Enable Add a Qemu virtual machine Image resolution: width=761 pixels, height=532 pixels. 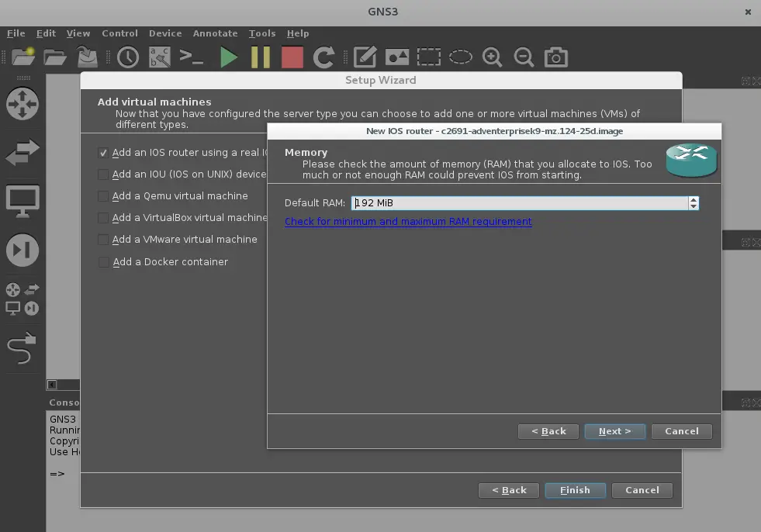[x=103, y=196]
